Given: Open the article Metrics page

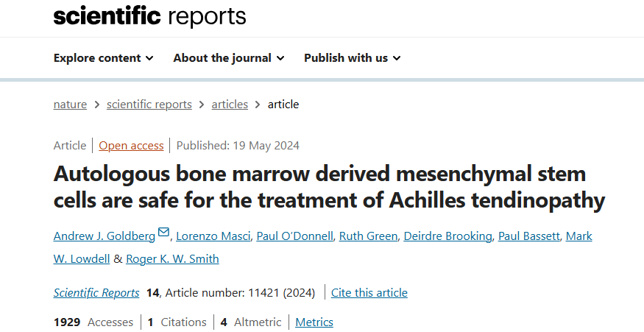Looking at the screenshot, I should (x=314, y=322).
